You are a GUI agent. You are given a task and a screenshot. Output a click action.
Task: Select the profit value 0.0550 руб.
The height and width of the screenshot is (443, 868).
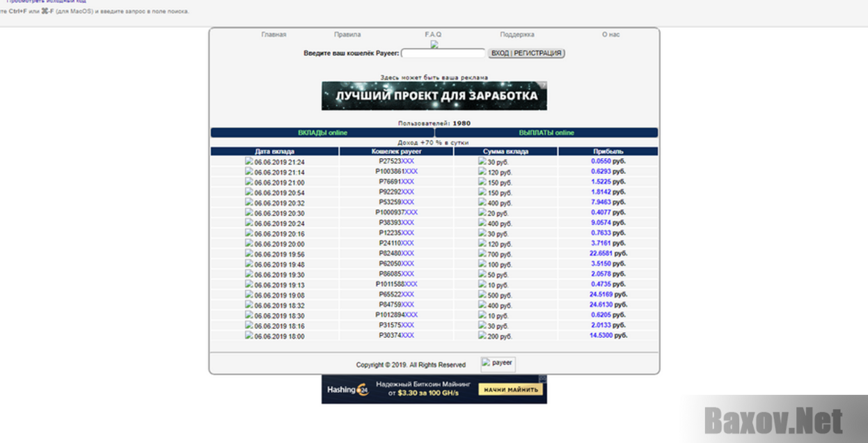pyautogui.click(x=608, y=161)
